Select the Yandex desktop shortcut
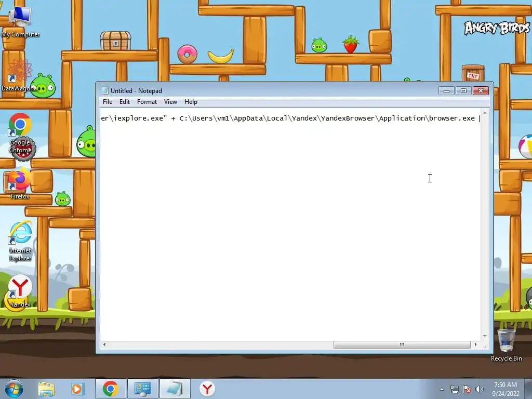The width and height of the screenshot is (532, 399). click(20, 291)
